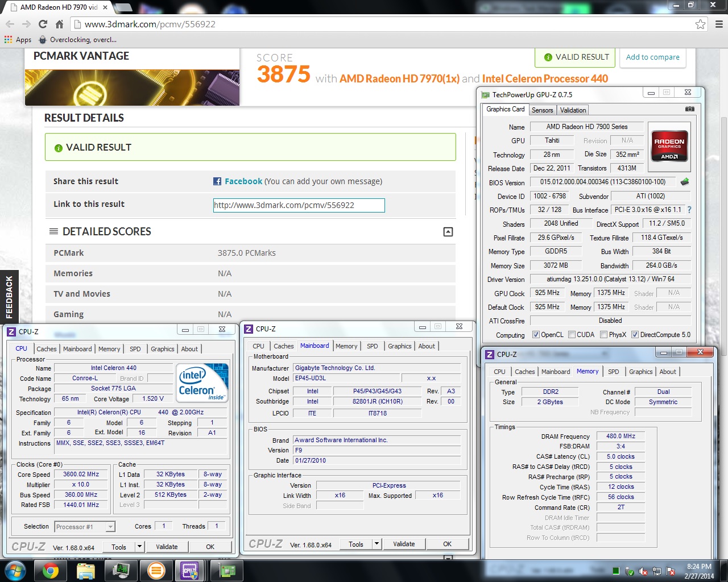
Task: Open the GPU-Z taskbar icon
Action: coord(227,571)
